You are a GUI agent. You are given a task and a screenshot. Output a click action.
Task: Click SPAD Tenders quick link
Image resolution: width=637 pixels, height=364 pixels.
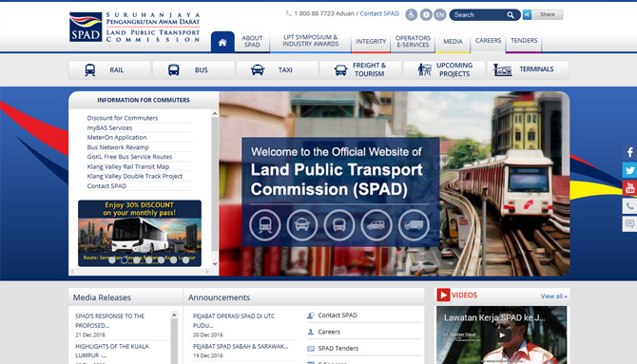click(x=338, y=349)
